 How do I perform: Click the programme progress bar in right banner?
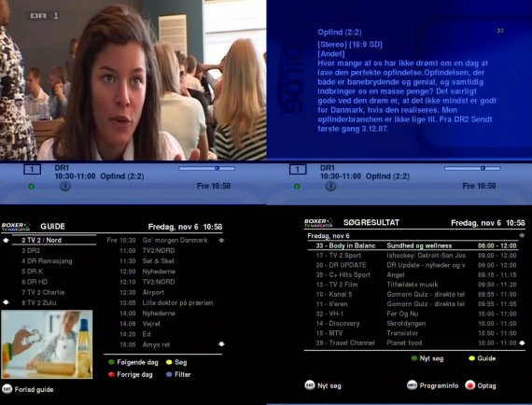pos(472,168)
